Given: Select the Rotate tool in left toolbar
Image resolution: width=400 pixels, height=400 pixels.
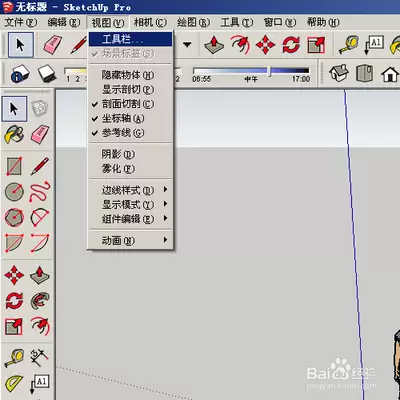Looking at the screenshot, I should click(x=14, y=301).
